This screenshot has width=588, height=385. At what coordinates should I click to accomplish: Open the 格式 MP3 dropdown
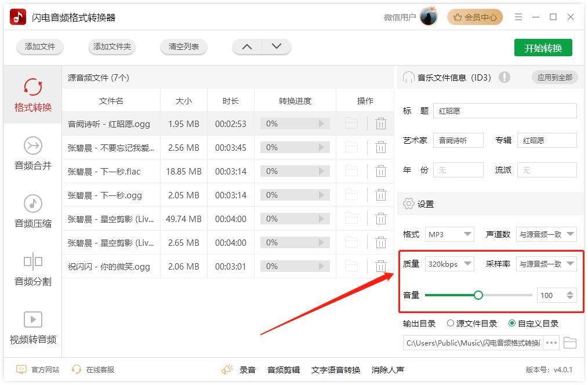coord(450,234)
